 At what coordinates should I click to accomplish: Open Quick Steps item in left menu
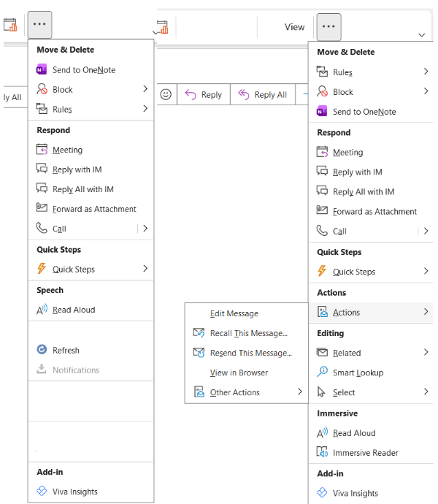tap(91, 269)
